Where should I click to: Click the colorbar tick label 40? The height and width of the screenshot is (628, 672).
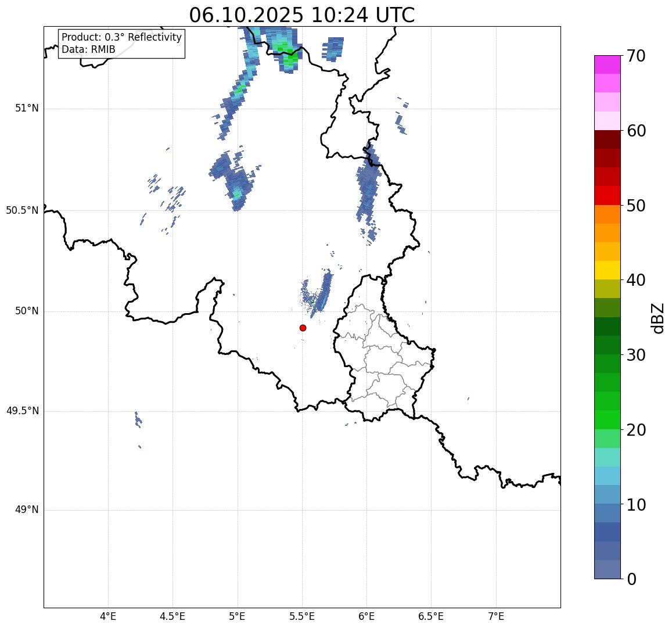637,280
